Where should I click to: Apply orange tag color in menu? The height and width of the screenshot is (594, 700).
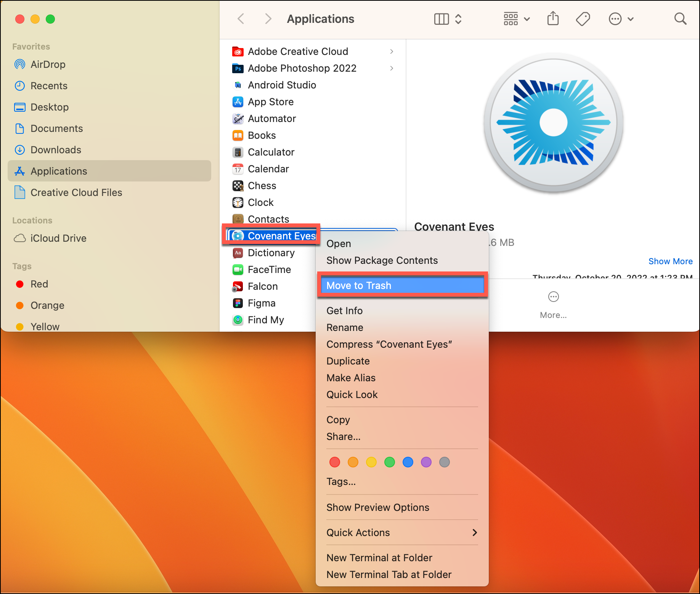tap(353, 462)
